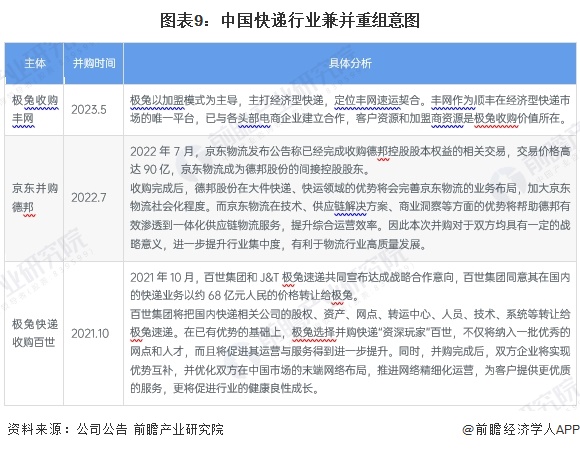
Task: Click the source line 资料来源：公司公告 前瞻产业研究院
Action: (115, 429)
